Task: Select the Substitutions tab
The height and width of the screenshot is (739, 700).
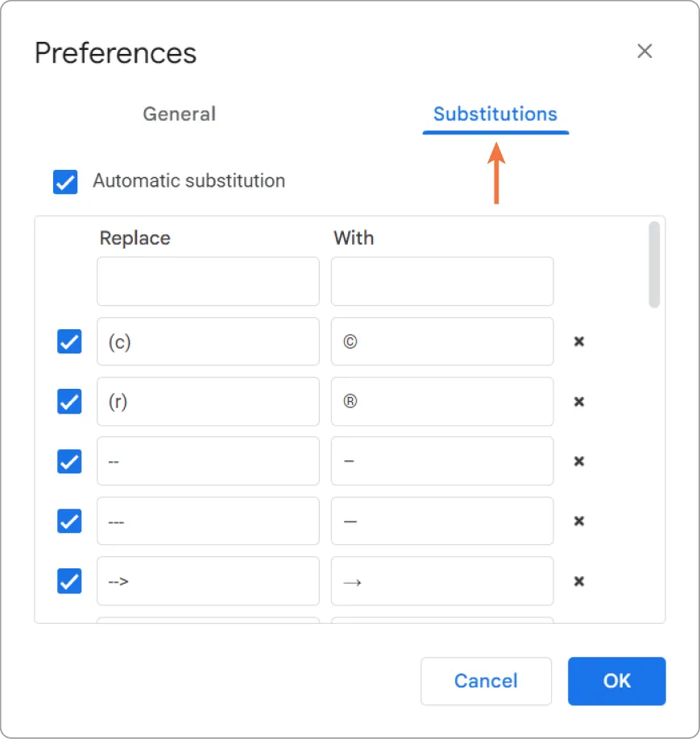Action: pyautogui.click(x=495, y=114)
